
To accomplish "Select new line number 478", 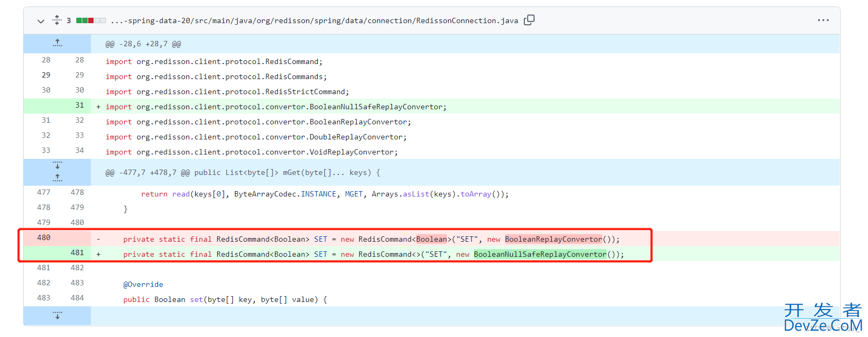I will point(77,192).
